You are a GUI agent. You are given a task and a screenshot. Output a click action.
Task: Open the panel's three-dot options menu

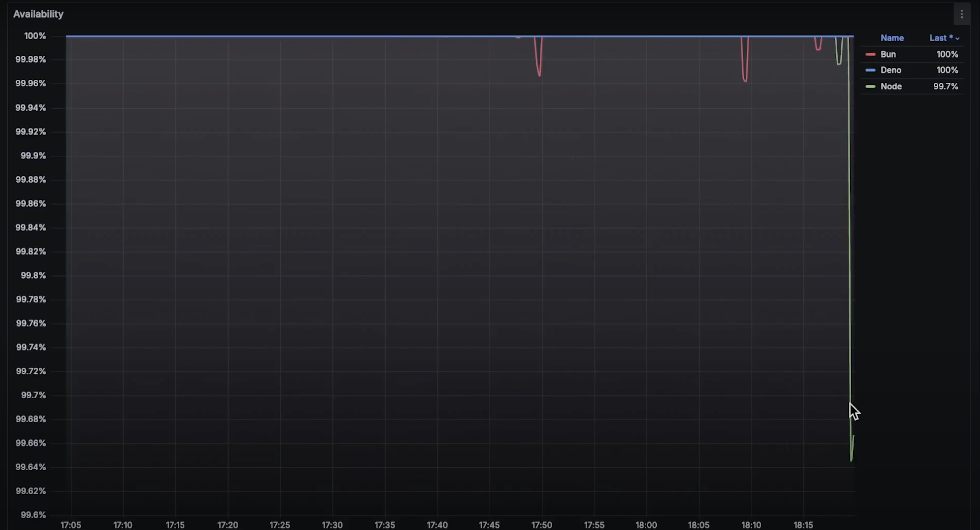click(961, 14)
